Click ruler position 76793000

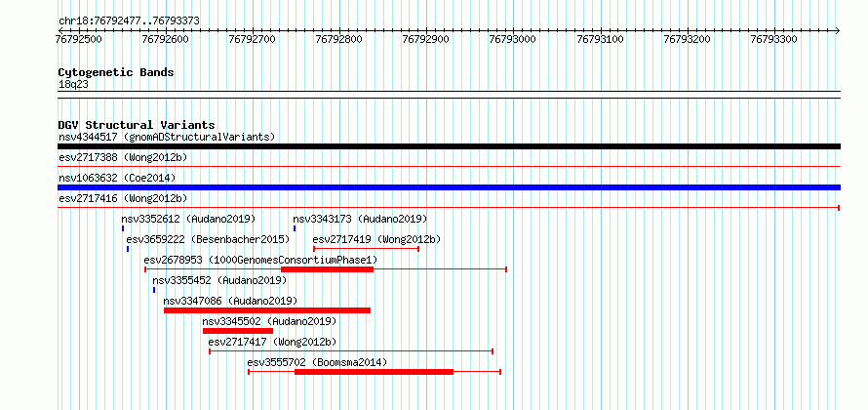(x=513, y=39)
